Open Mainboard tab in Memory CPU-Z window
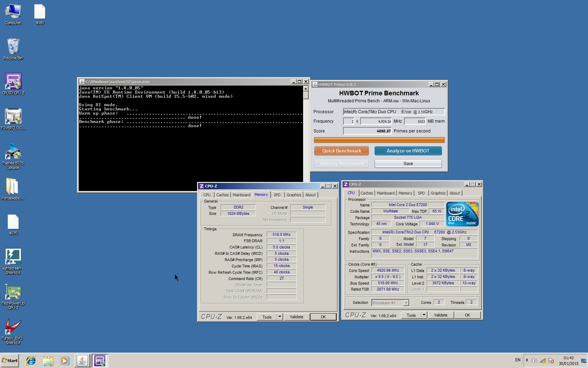 [241, 195]
